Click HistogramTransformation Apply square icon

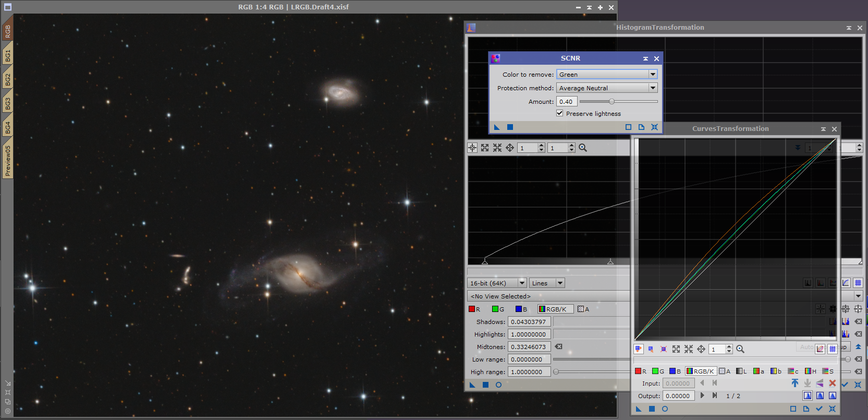coord(485,385)
